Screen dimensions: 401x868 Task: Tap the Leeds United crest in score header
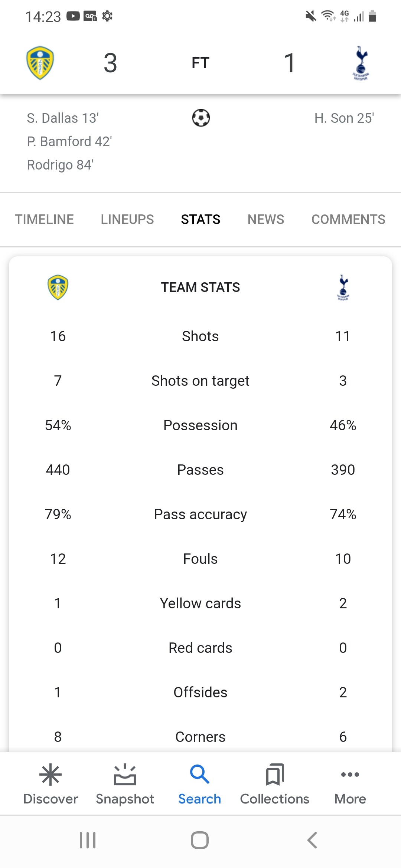40,63
